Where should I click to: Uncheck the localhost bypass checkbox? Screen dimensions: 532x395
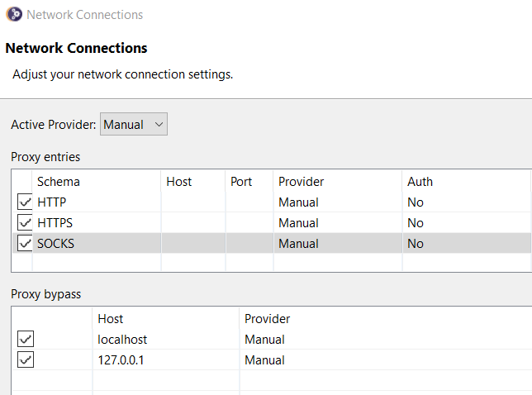[x=26, y=339]
